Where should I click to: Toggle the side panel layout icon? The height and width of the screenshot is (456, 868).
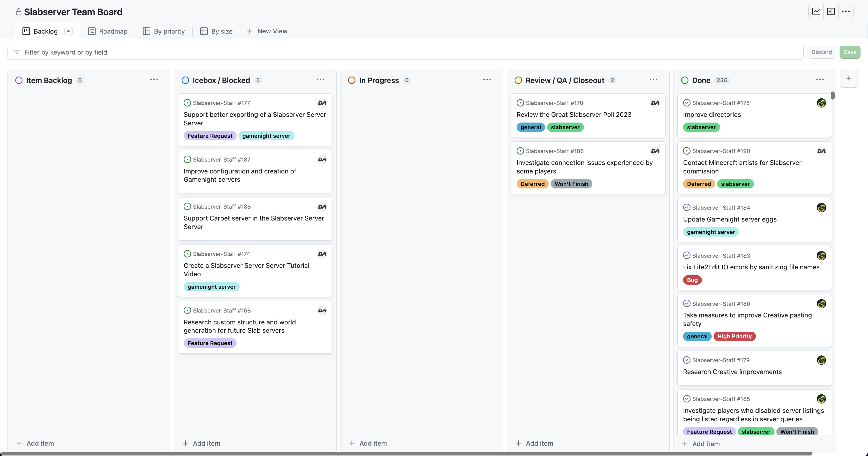[831, 11]
